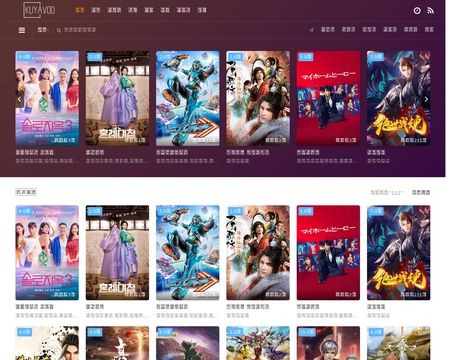Open the KUYAVOD logo home link
450x360 pixels.
tap(39, 10)
